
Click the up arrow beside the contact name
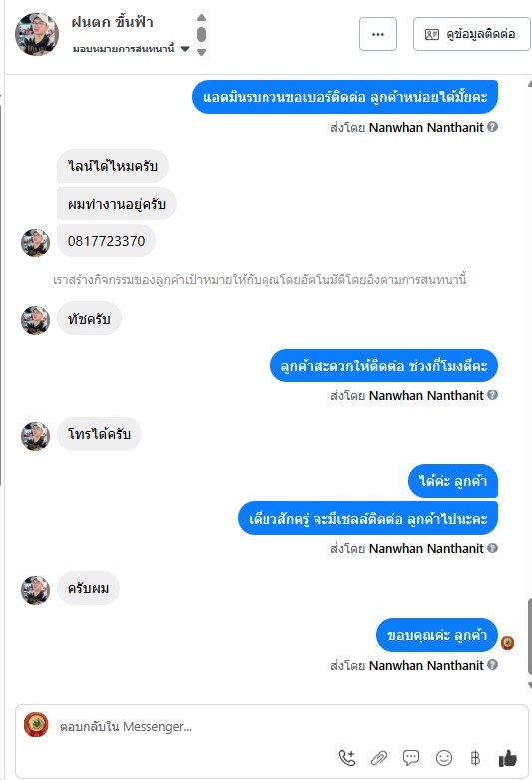pos(201,17)
